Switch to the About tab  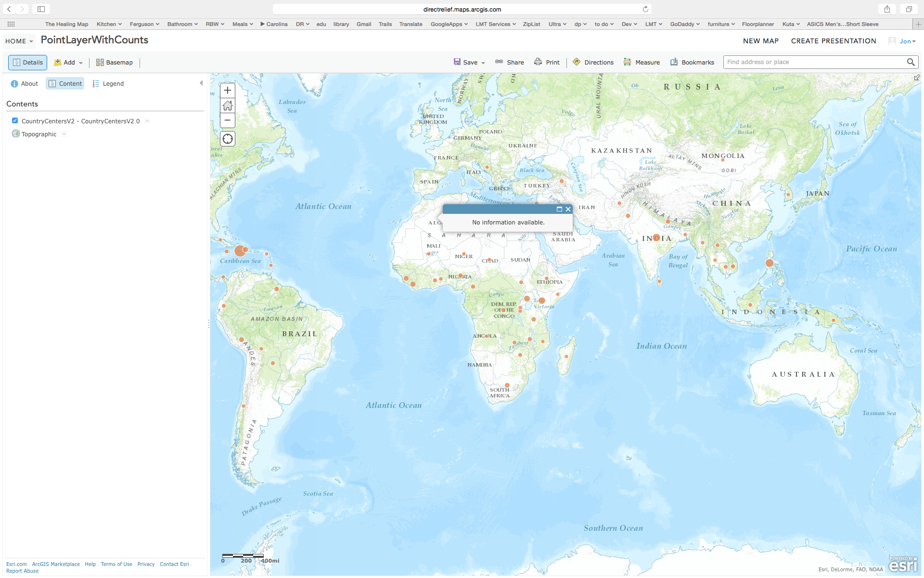point(24,83)
